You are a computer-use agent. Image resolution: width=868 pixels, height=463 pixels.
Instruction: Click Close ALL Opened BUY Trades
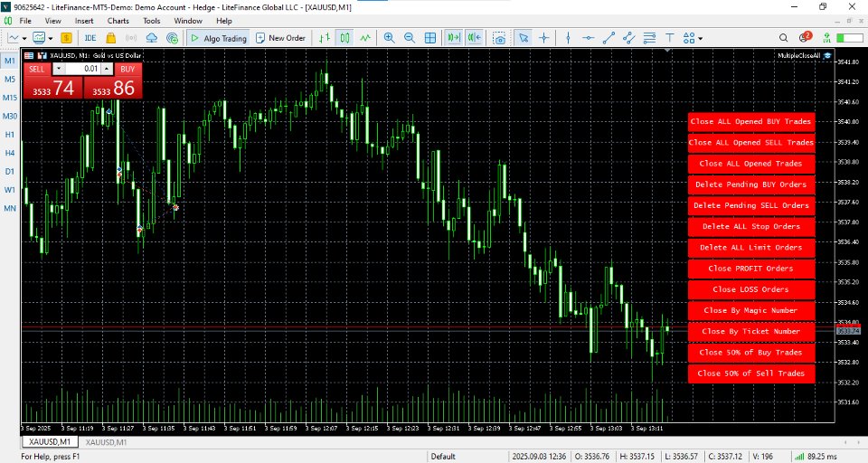pyautogui.click(x=750, y=121)
